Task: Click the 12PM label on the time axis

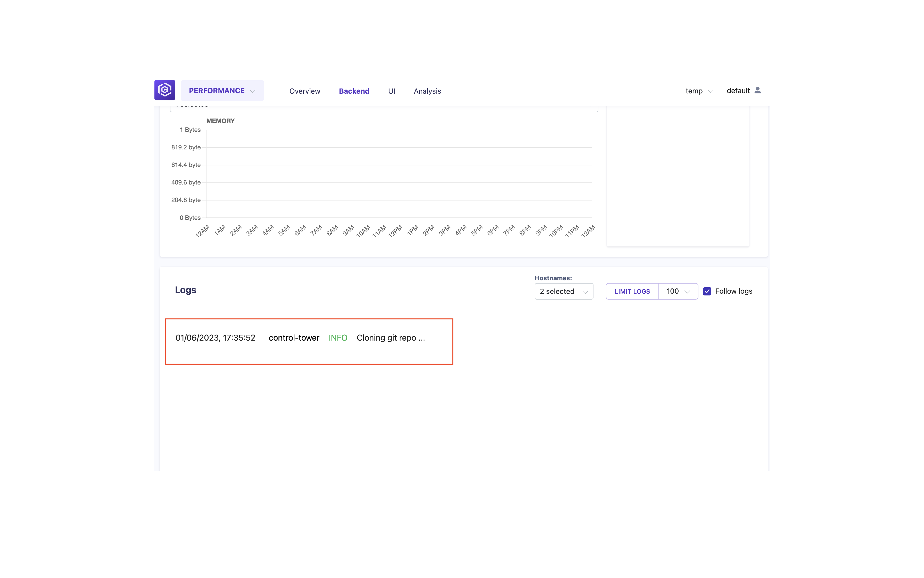Action: (395, 231)
